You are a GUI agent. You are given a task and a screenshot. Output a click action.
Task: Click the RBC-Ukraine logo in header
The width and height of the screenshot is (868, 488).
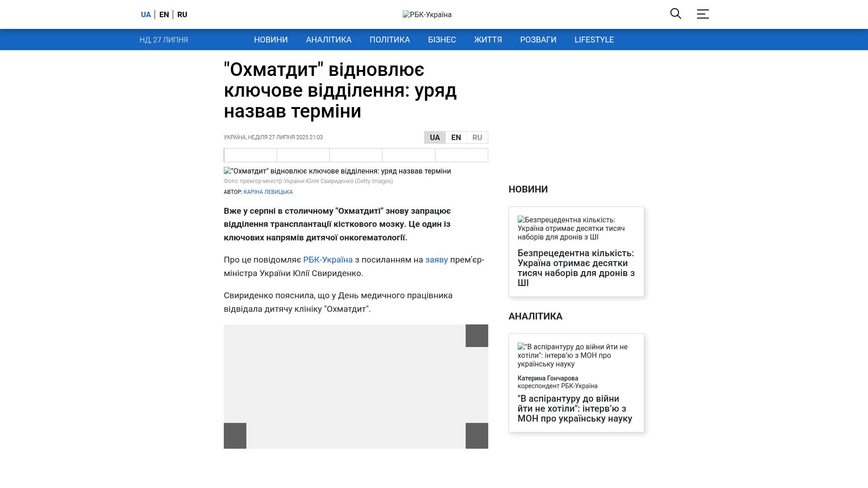coord(427,14)
